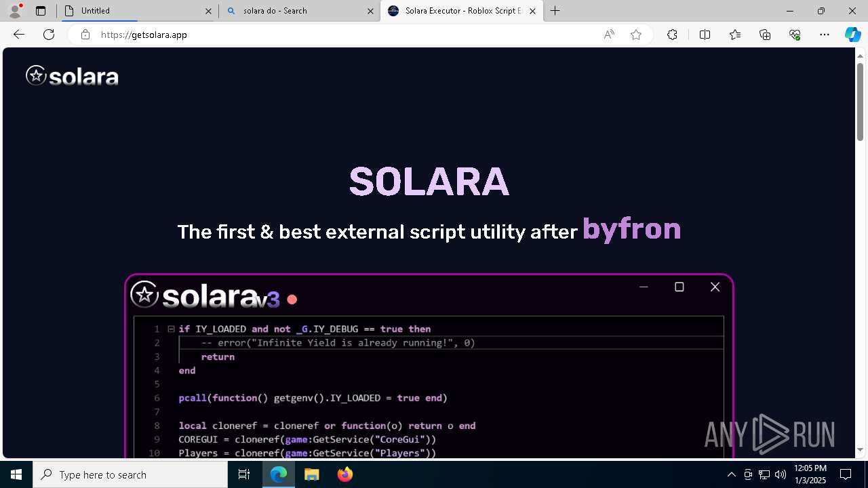Refresh the current page

(49, 35)
